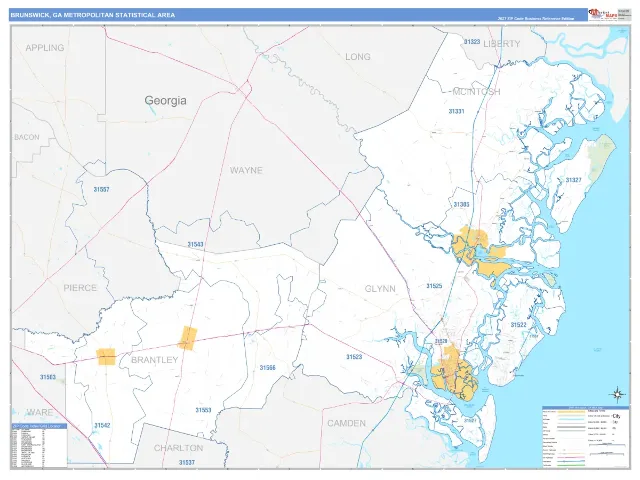The width and height of the screenshot is (640, 480).
Task: Select ZIP code label 31557
Action: [x=101, y=189]
